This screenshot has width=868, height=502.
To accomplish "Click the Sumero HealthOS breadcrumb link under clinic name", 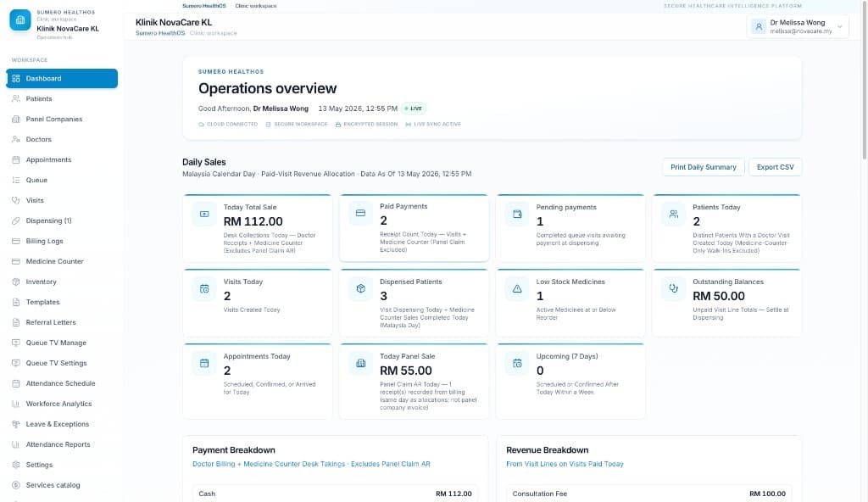I will (x=160, y=33).
